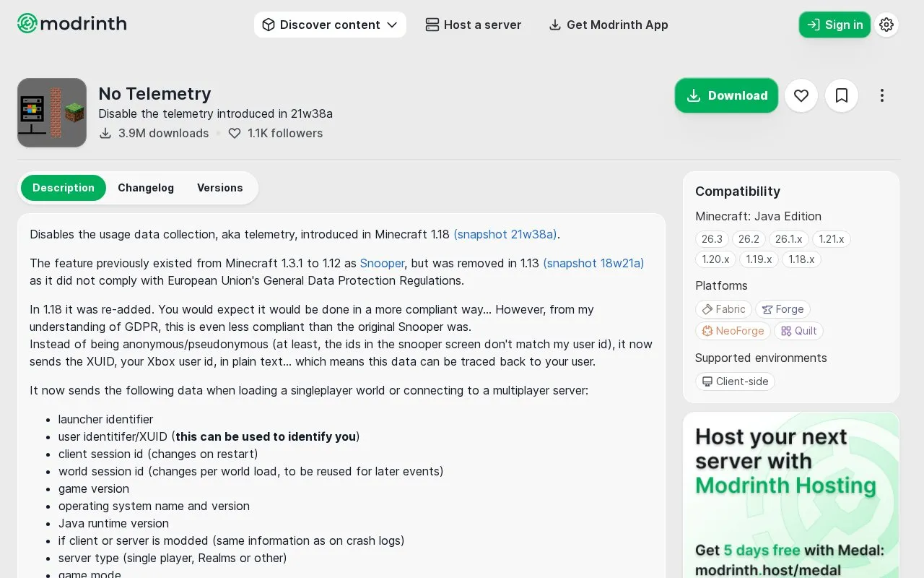Click the No Telemetry title
This screenshot has width=924, height=578.
tap(154, 94)
